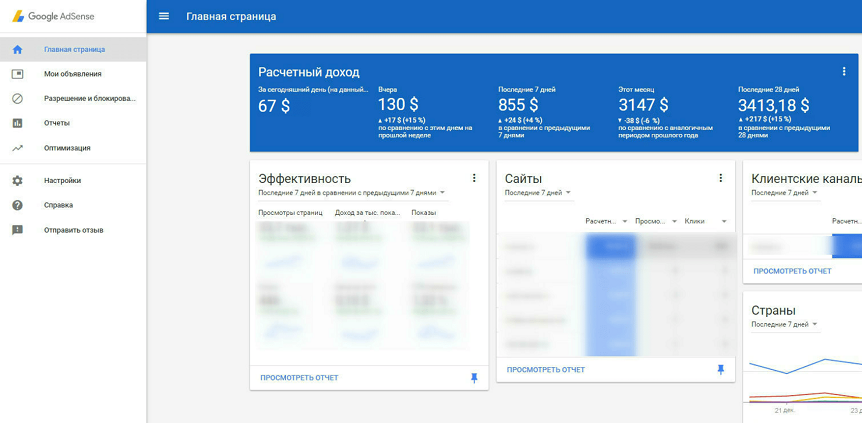Click the Главная страница header title
The image size is (862, 423).
click(x=231, y=17)
